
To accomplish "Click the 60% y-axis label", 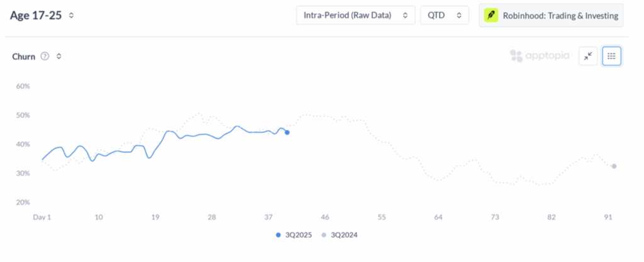I will coord(23,86).
